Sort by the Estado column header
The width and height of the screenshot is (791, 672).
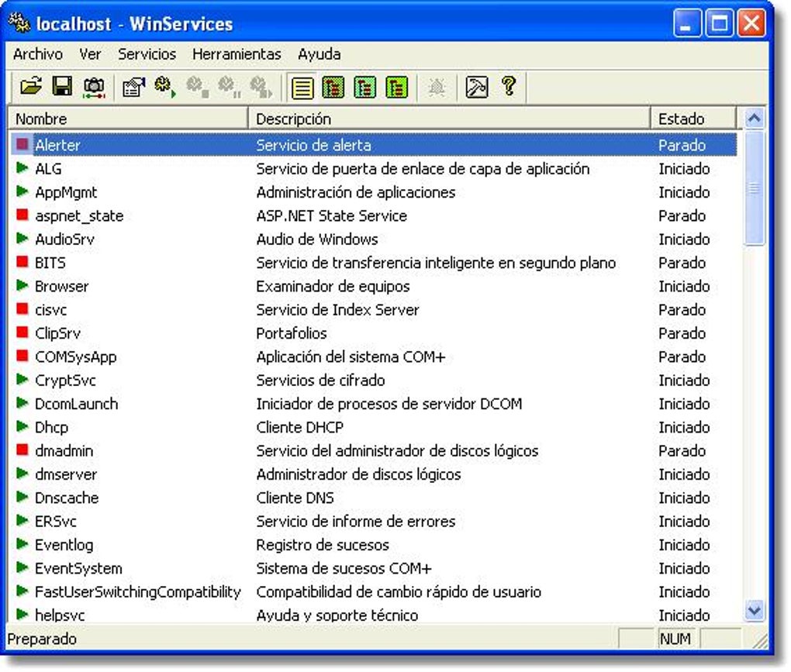pyautogui.click(x=682, y=118)
